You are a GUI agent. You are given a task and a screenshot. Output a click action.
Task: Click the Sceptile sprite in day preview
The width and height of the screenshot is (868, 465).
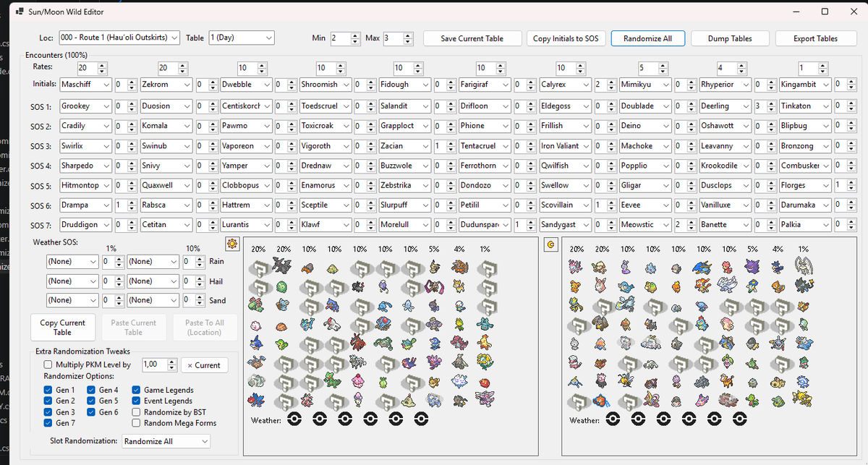[334, 380]
